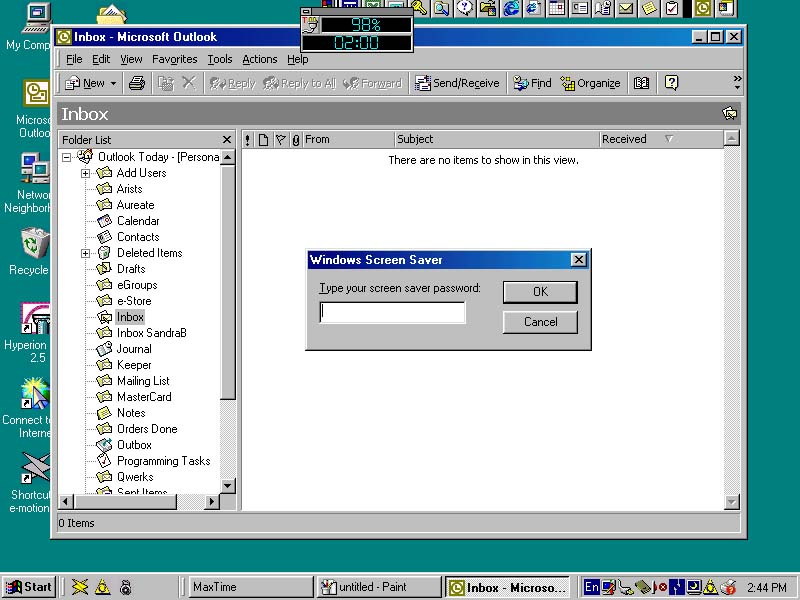Click the Print toolbar icon in Outlook
Image resolution: width=800 pixels, height=600 pixels.
tap(137, 83)
